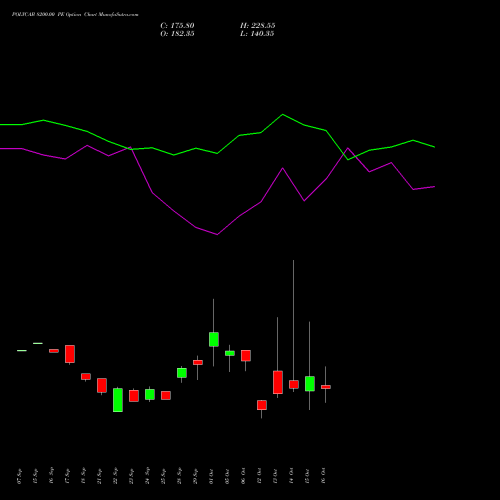
Task: Click the low value L: 140.35
Action: pyautogui.click(x=257, y=34)
